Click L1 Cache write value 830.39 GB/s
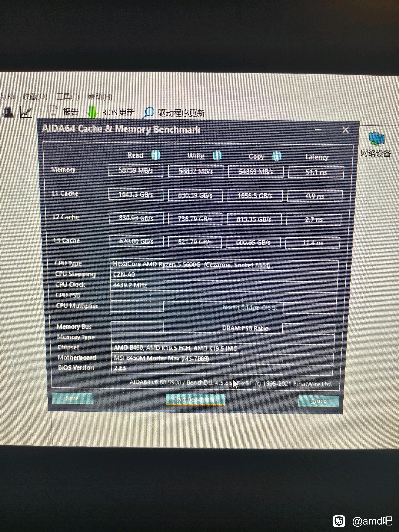 195,195
